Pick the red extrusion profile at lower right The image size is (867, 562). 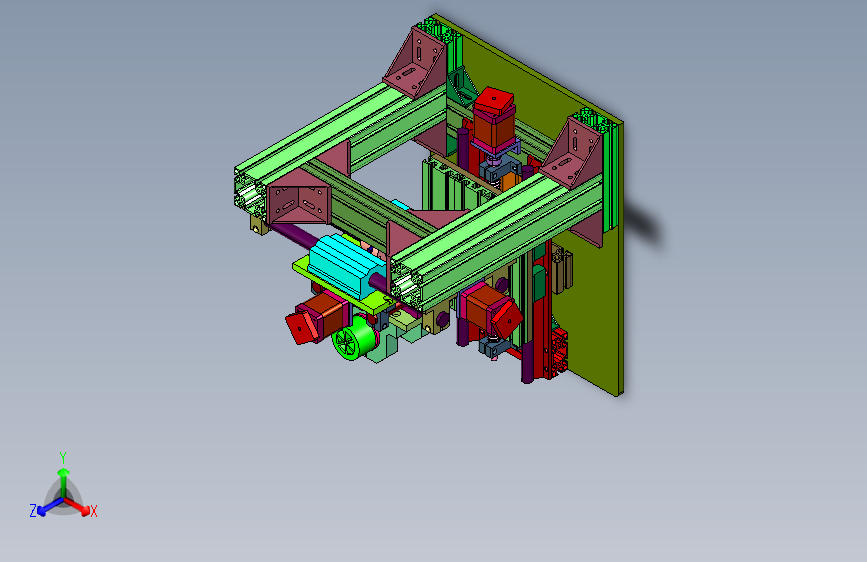click(x=558, y=352)
